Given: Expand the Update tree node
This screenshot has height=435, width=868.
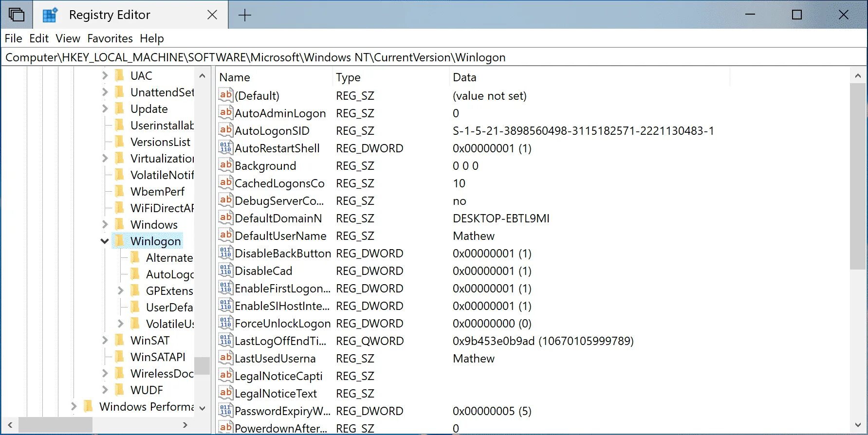Looking at the screenshot, I should pos(105,109).
